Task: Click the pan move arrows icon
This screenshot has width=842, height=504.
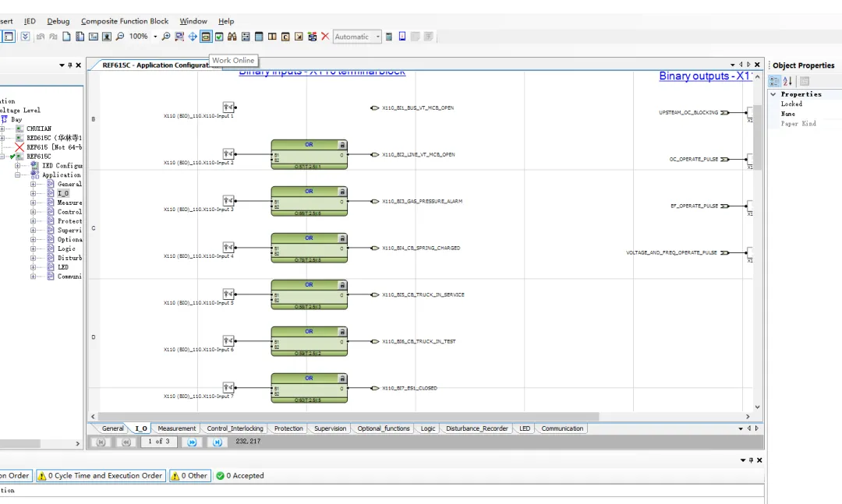Action: (x=193, y=37)
